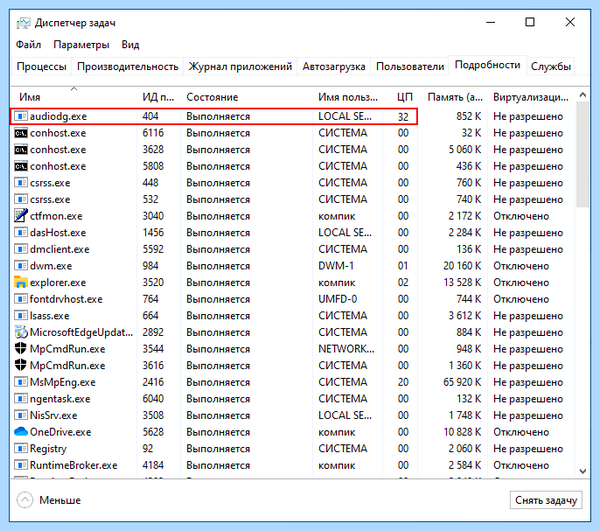The image size is (600, 531).
Task: Click the conhost.exe icon for PID 5808
Action: coord(21,166)
